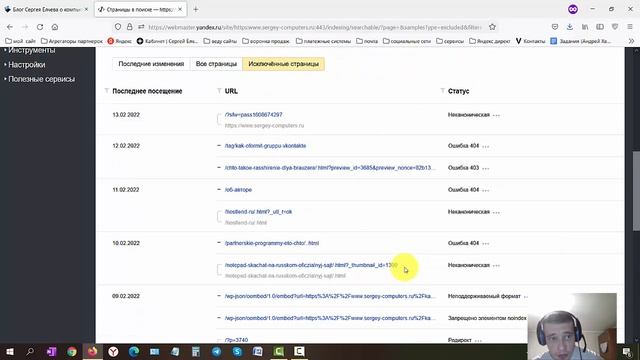Open the /notepad-skachat-na-russkom link
Image resolution: width=640 pixels, height=360 pixels.
click(311, 265)
